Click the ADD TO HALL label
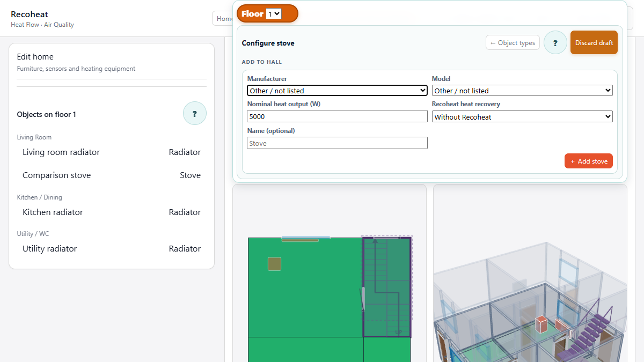This screenshot has width=644, height=362. click(262, 62)
